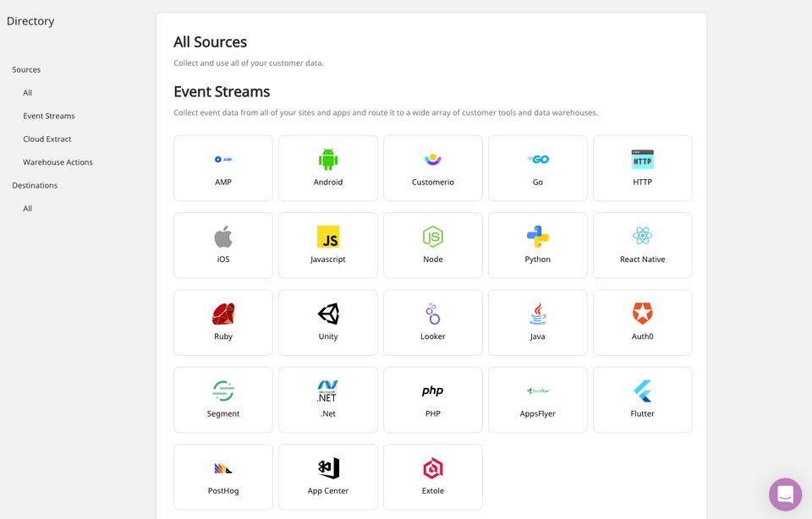
Task: Select the Flutter logo icon
Action: tap(643, 391)
